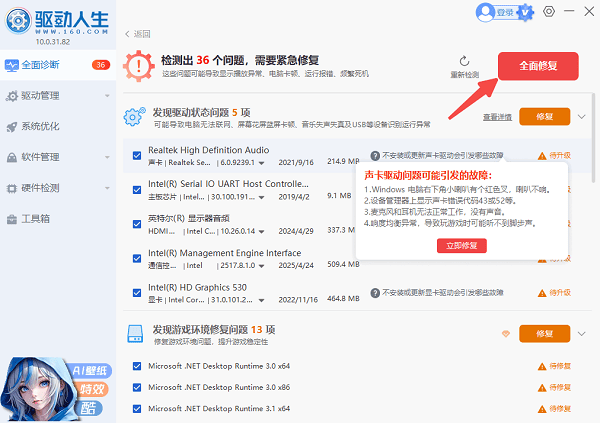The width and height of the screenshot is (600, 423).
Task: Collapse the driver status issues section chevron
Action: pos(583,117)
